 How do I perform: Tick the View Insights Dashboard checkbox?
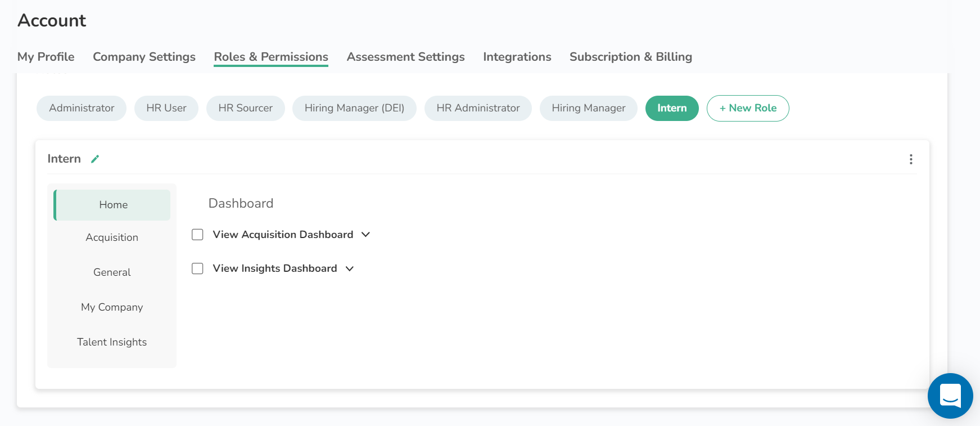(197, 268)
